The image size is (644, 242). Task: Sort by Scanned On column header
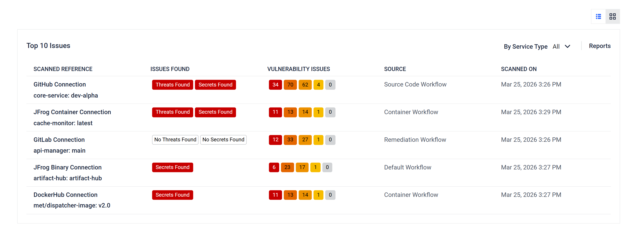pyautogui.click(x=519, y=69)
